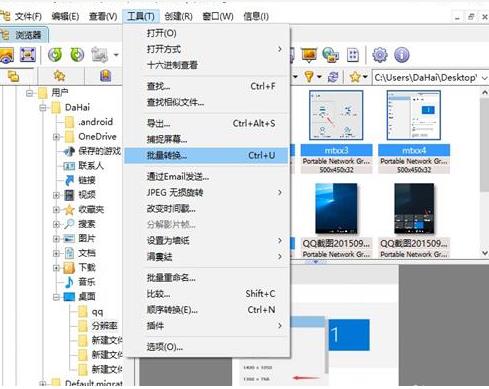The height and width of the screenshot is (389, 489).
Task: Click the greyed convert image toolbar icon
Action: pyautogui.click(x=100, y=55)
